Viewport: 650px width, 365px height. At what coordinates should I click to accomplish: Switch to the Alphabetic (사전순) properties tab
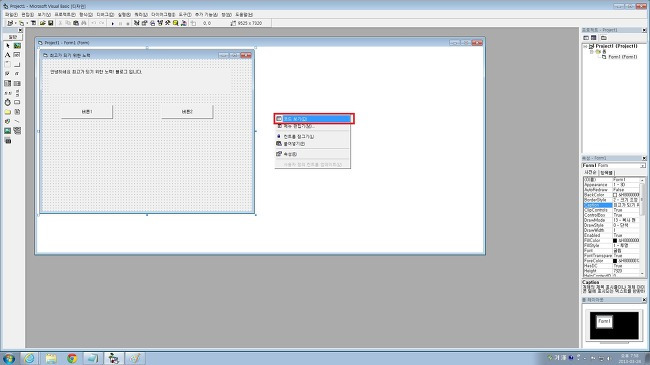pyautogui.click(x=590, y=173)
